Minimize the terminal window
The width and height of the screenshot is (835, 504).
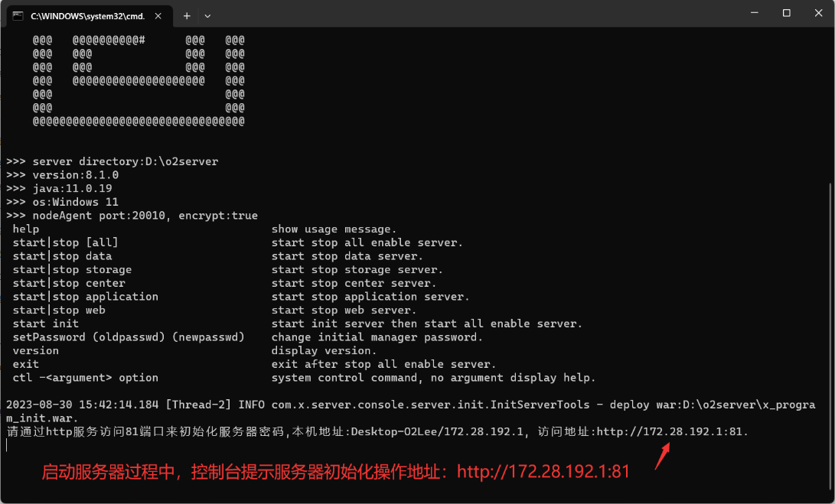click(755, 13)
